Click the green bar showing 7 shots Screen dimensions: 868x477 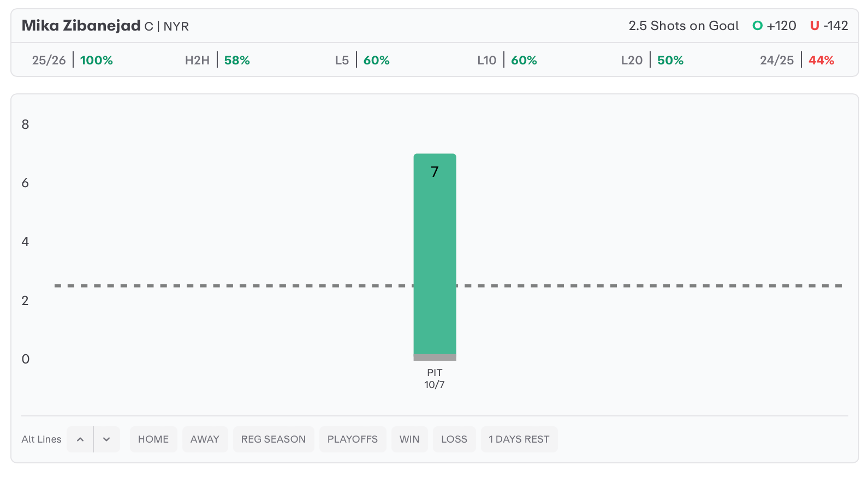435,257
